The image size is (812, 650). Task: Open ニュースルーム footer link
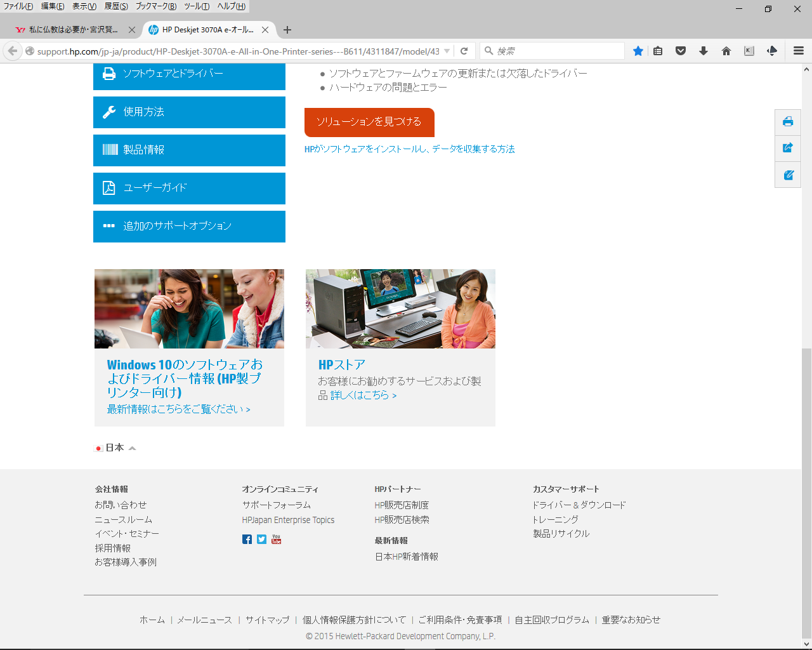124,520
